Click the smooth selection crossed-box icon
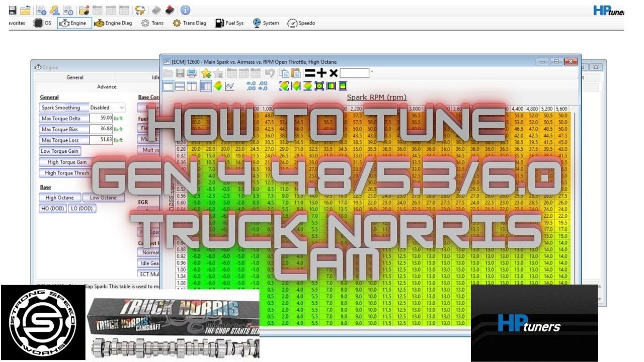644x362 pixels. point(319,86)
